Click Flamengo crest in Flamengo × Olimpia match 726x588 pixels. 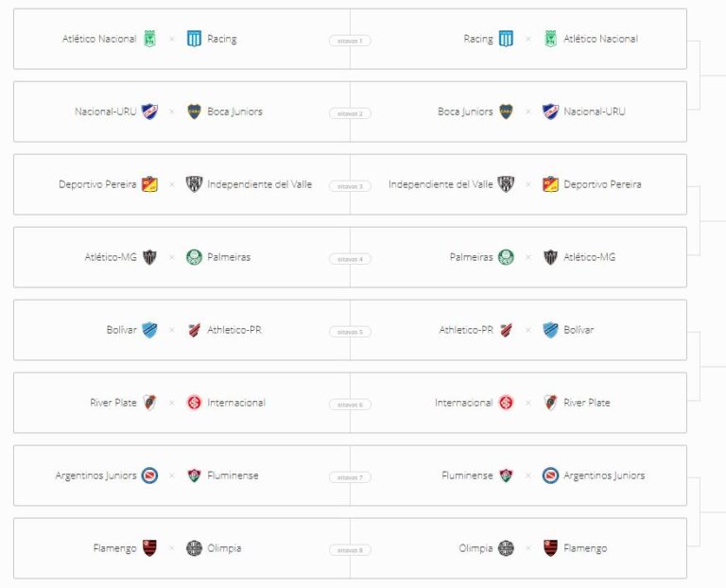[x=149, y=548]
